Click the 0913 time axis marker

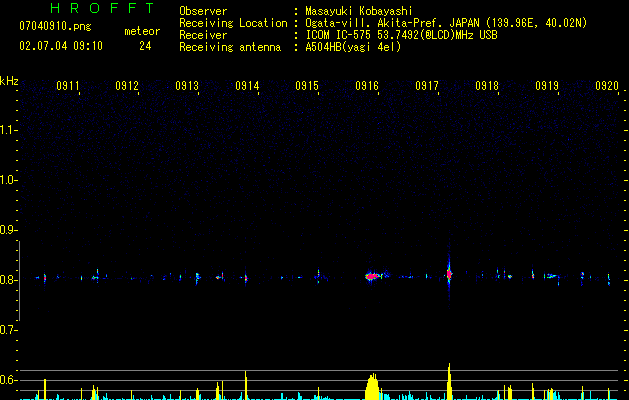187,86
